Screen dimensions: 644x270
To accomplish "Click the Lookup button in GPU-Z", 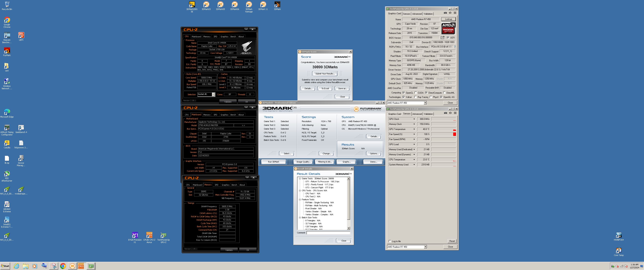I will (449, 19).
